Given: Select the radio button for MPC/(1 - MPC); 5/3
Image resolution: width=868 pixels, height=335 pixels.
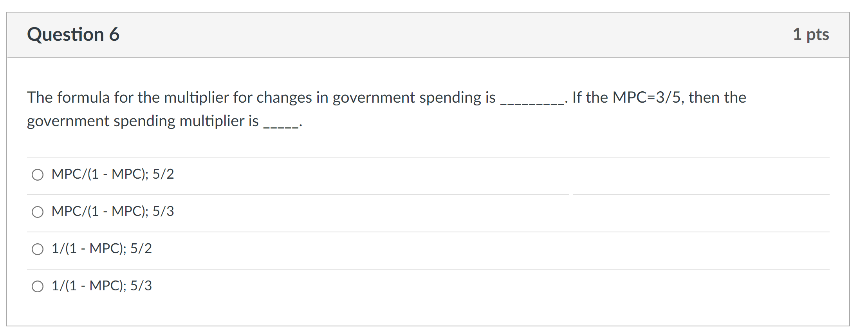Looking at the screenshot, I should coord(38,212).
